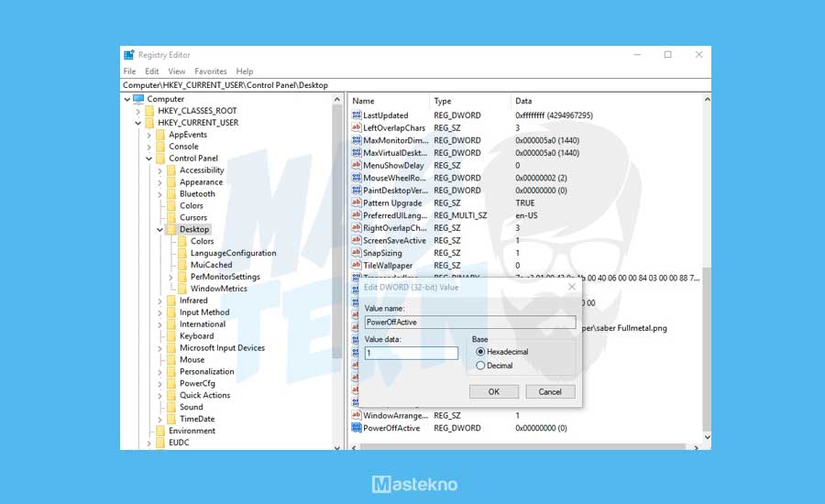Collapse the HKEY_CURRENT_USER key
Image resolution: width=825 pixels, height=504 pixels.
(137, 123)
